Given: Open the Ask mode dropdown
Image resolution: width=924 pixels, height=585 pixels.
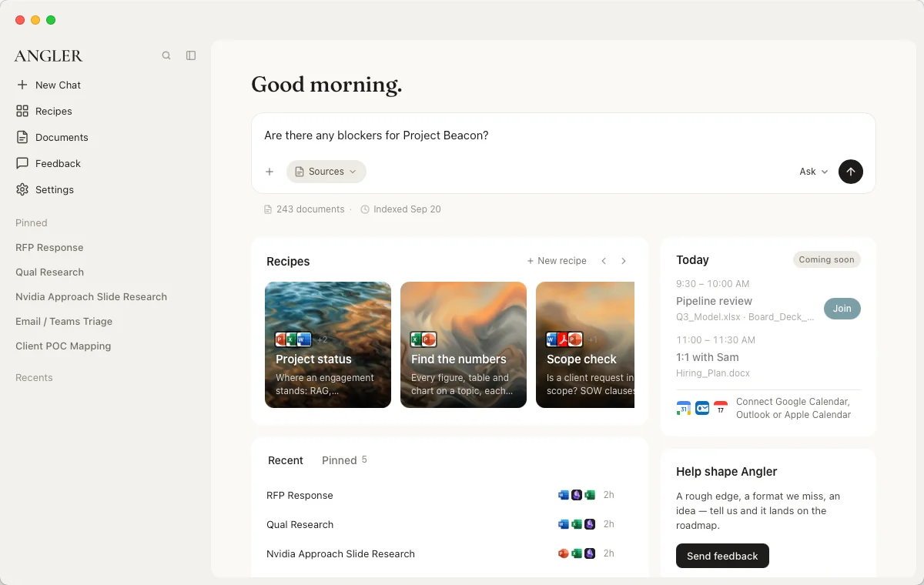Looking at the screenshot, I should pyautogui.click(x=814, y=172).
